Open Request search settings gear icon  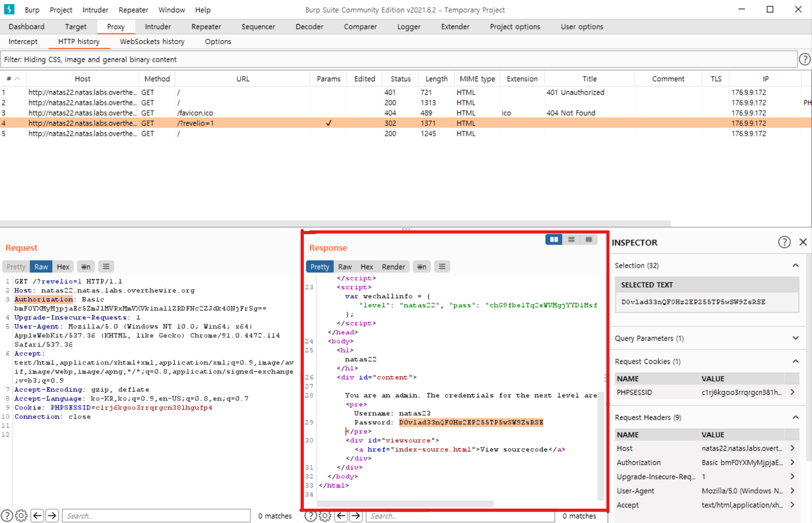(x=21, y=515)
